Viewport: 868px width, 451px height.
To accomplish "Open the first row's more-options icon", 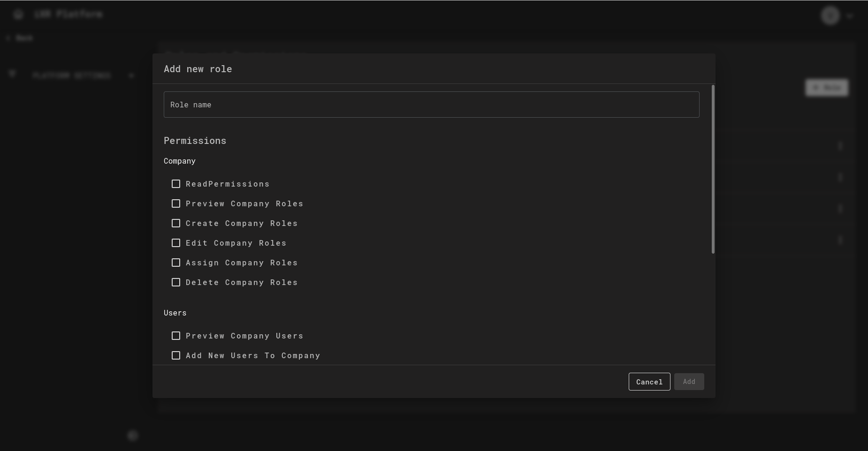I will [840, 146].
